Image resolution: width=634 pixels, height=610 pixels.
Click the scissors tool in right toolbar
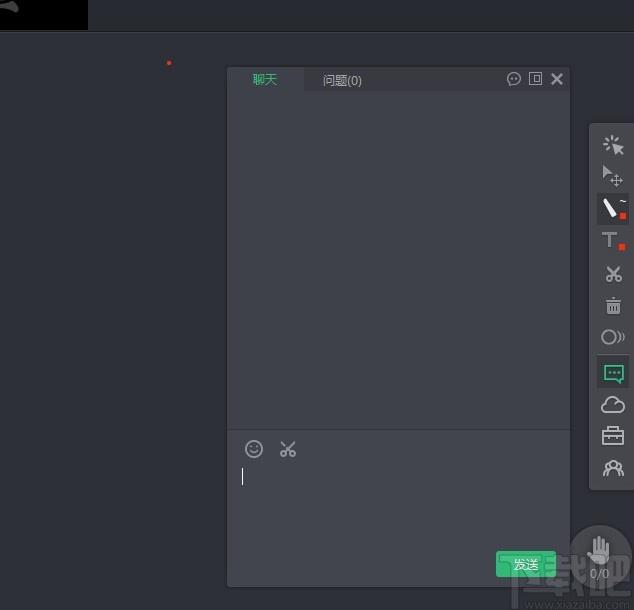[x=613, y=273]
